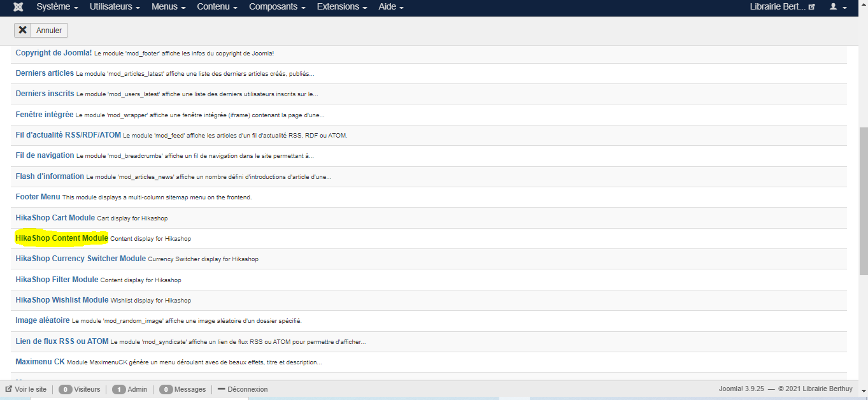The width and height of the screenshot is (868, 400).
Task: Click the 'mod_wrapper' description text
Action: point(200,115)
